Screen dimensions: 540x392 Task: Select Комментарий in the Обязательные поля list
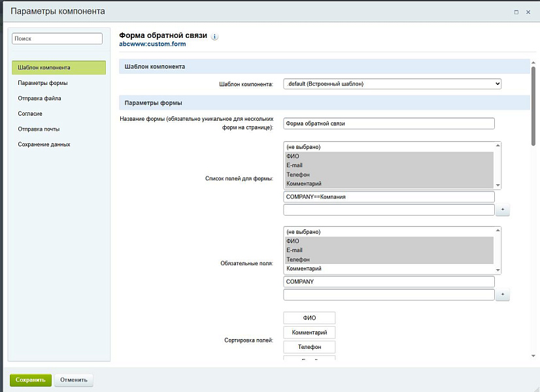(x=388, y=269)
